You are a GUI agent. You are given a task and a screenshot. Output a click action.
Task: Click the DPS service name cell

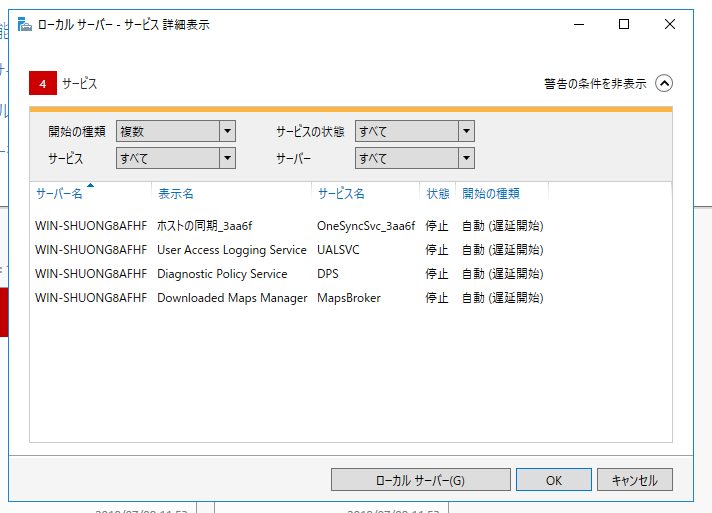(x=328, y=274)
